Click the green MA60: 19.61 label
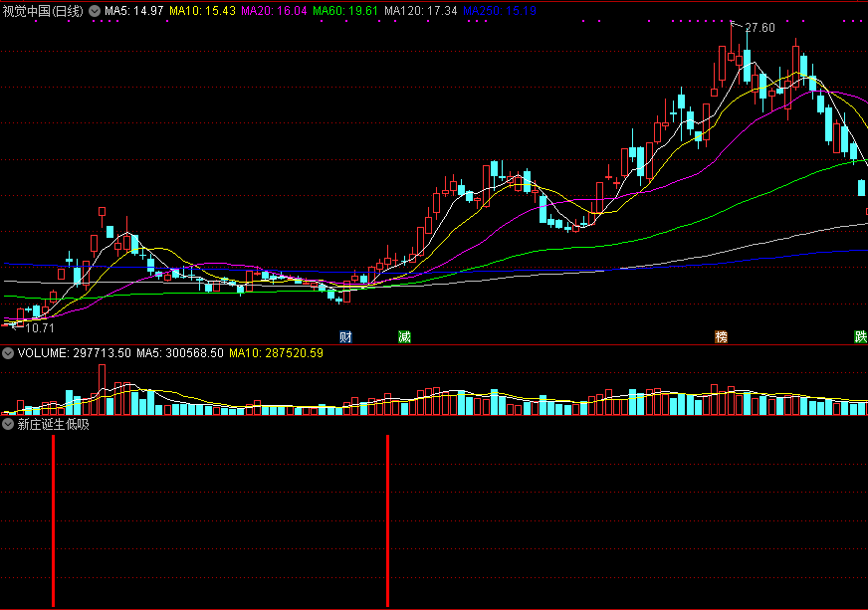The image size is (868, 610). [x=345, y=11]
